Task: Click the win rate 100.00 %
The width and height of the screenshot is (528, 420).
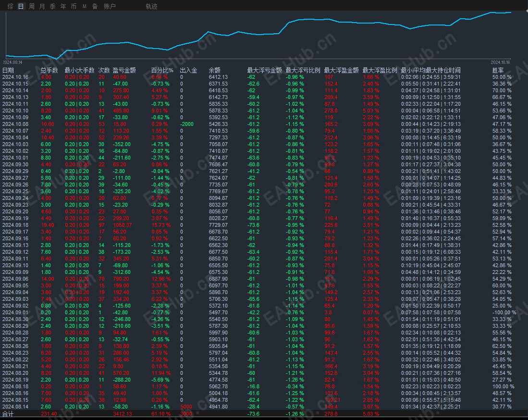Action: tap(503, 387)
